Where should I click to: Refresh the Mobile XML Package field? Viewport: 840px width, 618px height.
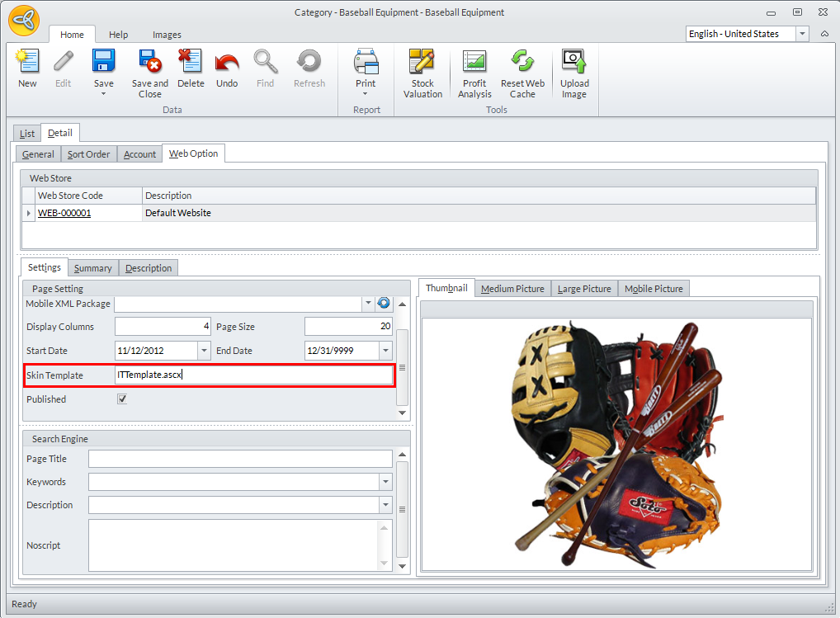click(384, 304)
